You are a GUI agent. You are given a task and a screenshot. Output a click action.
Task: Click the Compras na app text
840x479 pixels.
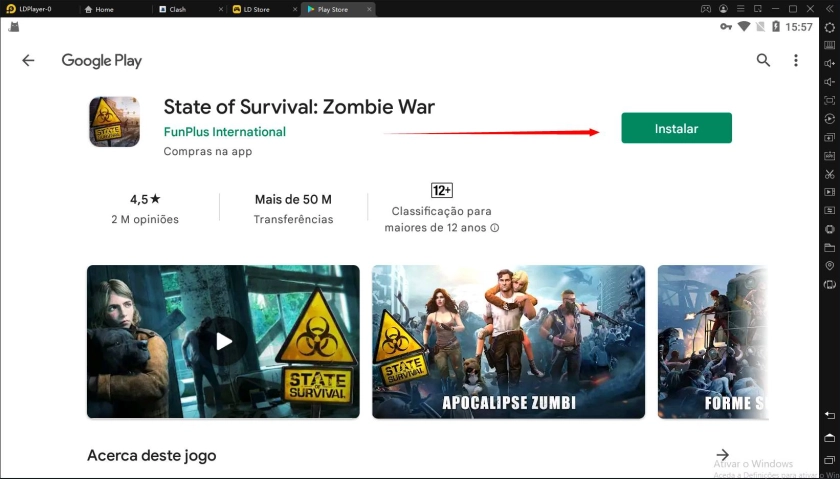click(208, 152)
